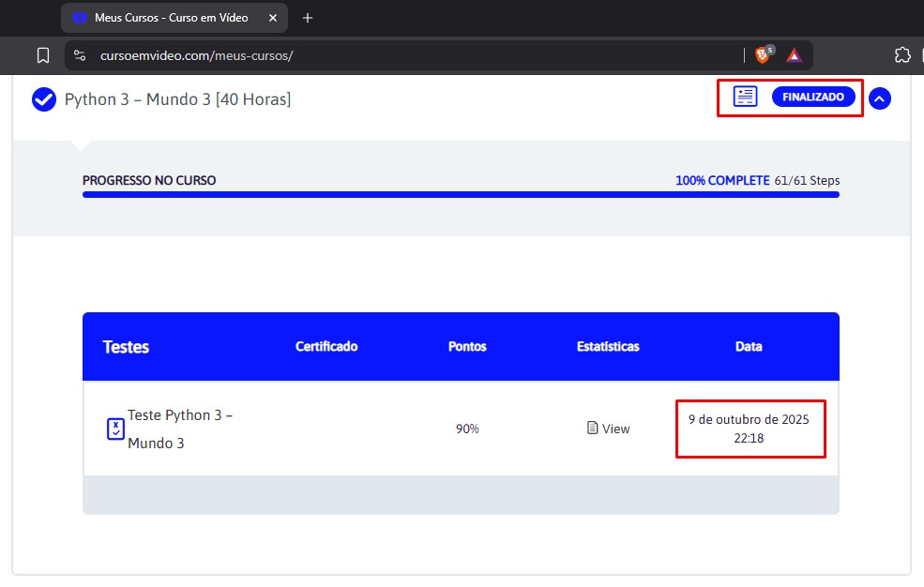
Task: Collapse the Python 3 – Mundo 3 course section
Action: 880,98
